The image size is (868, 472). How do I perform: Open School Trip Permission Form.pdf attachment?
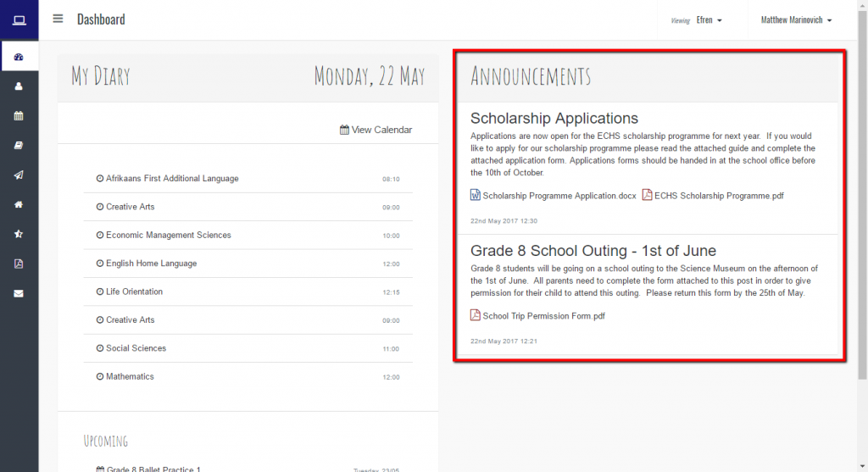tap(543, 316)
